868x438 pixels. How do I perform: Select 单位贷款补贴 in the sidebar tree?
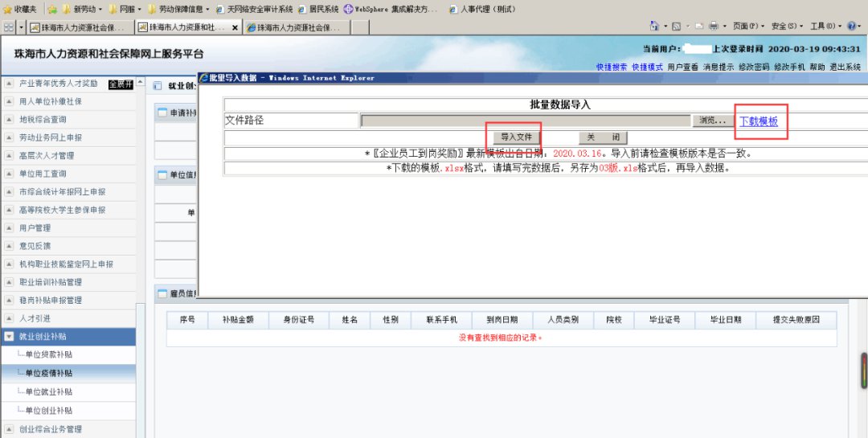48,354
